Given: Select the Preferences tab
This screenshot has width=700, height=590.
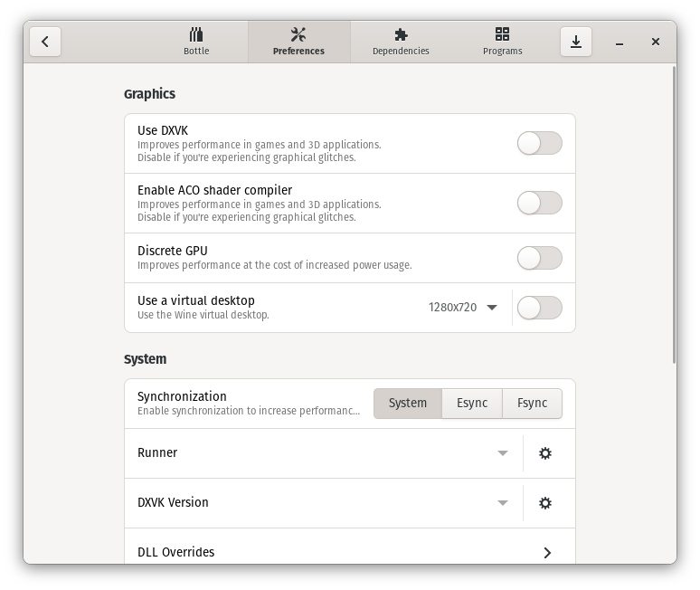Looking at the screenshot, I should 298,42.
